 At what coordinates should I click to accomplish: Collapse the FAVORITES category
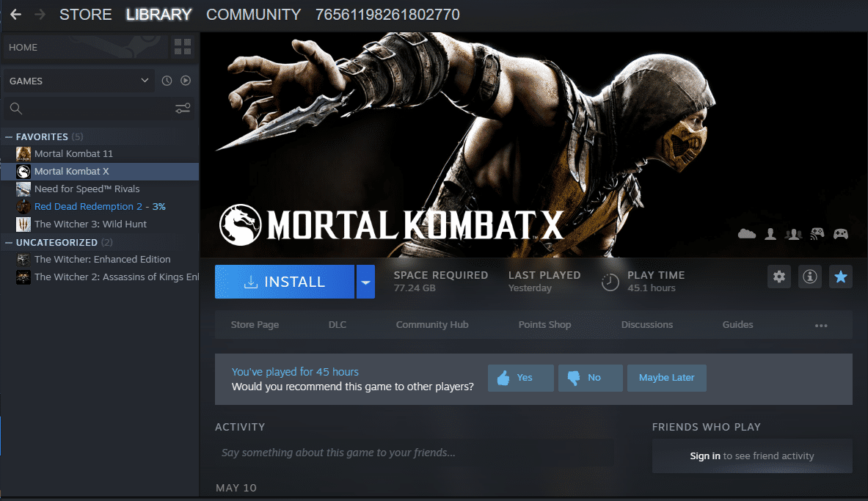[x=9, y=136]
